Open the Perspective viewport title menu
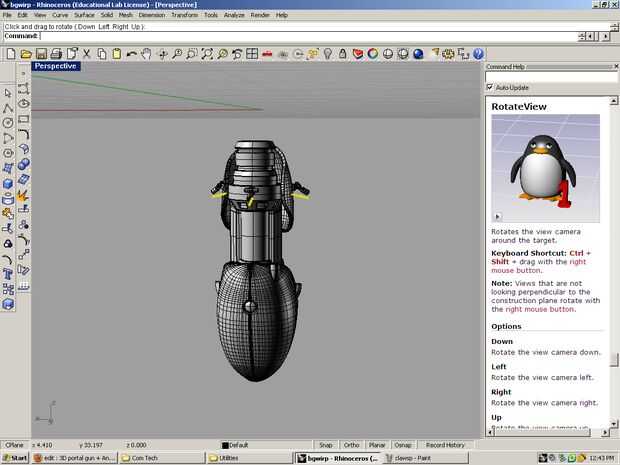The height and width of the screenshot is (465, 620). 55,66
